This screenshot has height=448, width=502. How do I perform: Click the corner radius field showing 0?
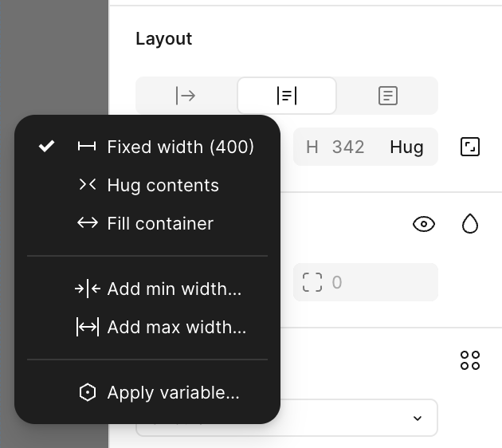[365, 282]
